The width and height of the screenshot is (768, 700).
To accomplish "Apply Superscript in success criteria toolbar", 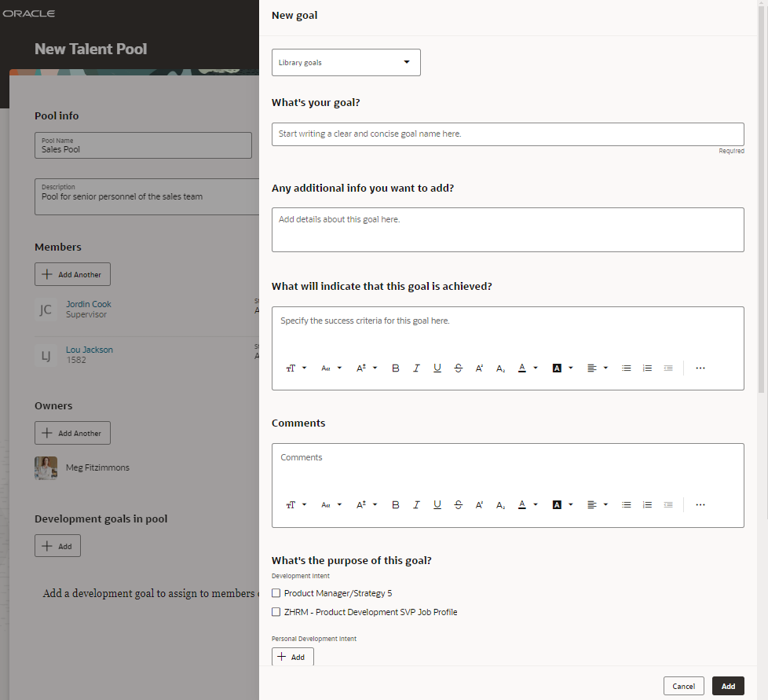I will [x=480, y=368].
